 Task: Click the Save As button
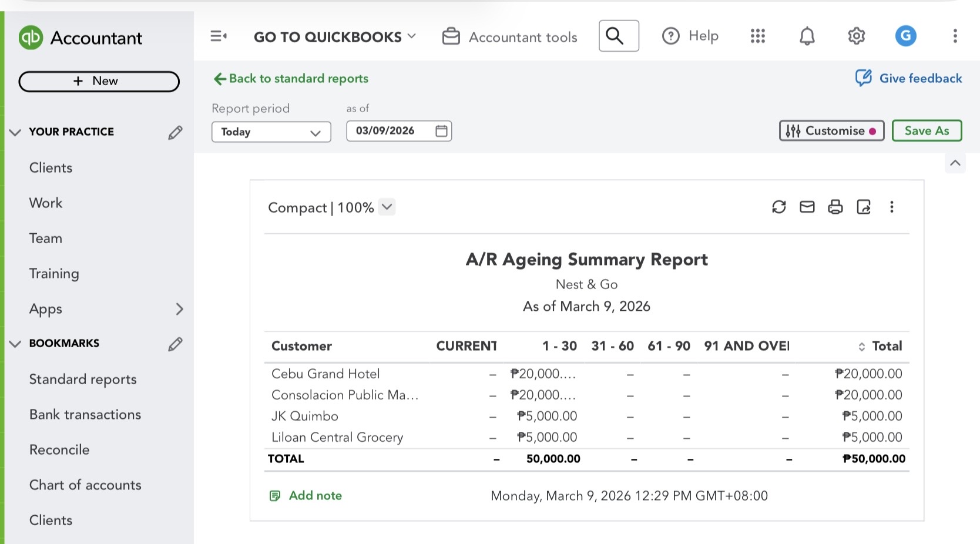click(926, 130)
